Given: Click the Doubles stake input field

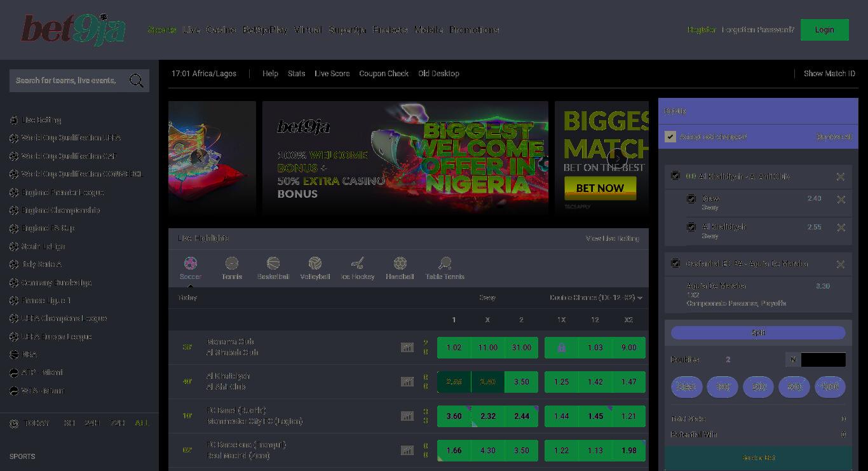Looking at the screenshot, I should coord(823,360).
